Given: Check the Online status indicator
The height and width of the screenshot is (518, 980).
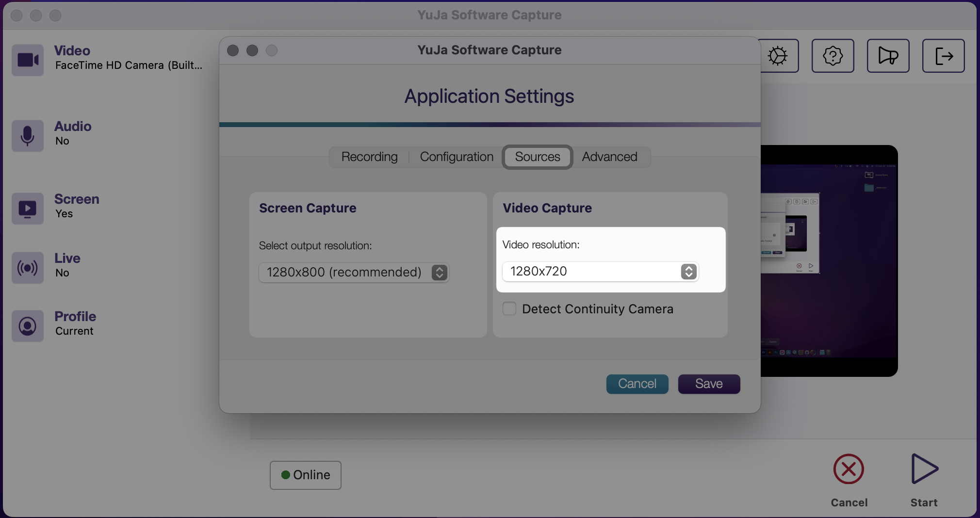Looking at the screenshot, I should point(305,475).
